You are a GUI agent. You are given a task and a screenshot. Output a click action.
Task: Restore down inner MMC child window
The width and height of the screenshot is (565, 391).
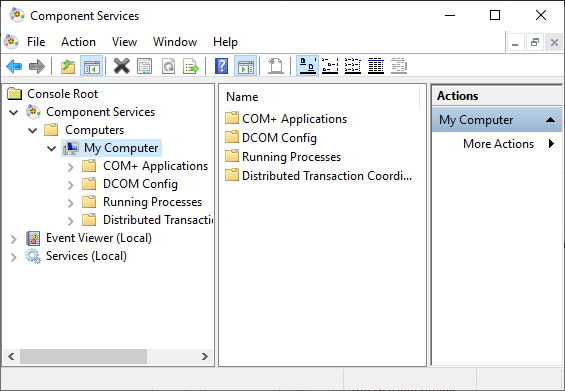[535, 43]
